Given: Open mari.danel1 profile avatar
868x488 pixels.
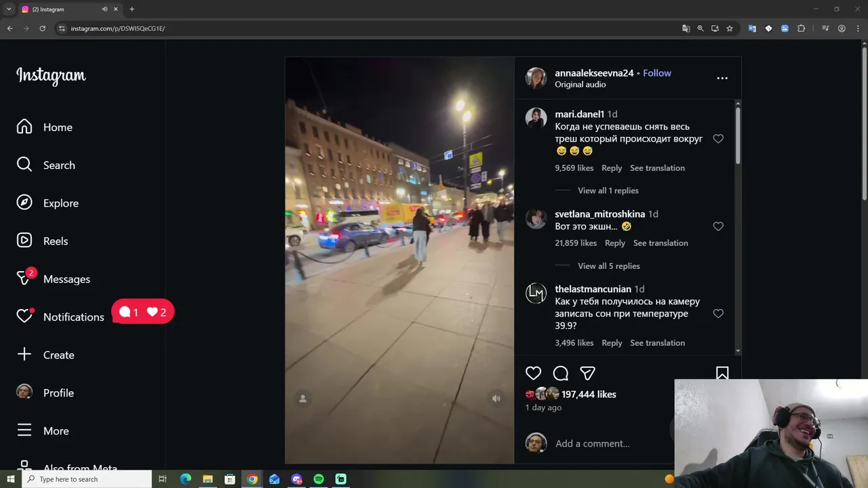Looking at the screenshot, I should (536, 118).
